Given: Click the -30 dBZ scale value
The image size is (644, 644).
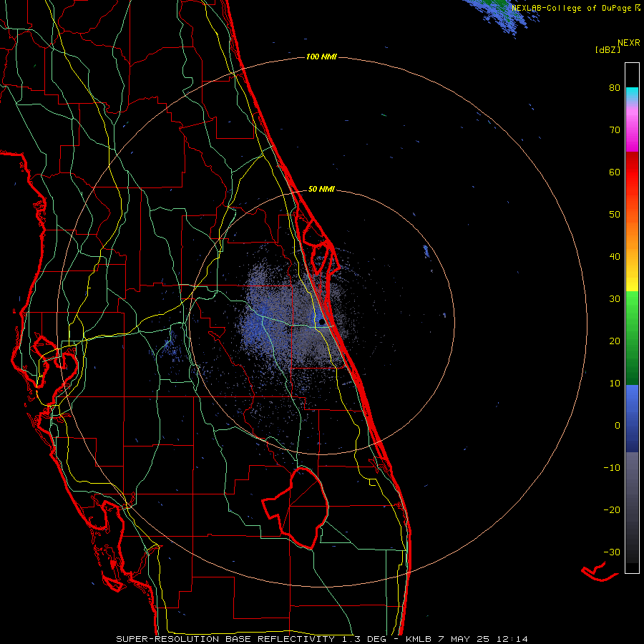Looking at the screenshot, I should [x=612, y=552].
